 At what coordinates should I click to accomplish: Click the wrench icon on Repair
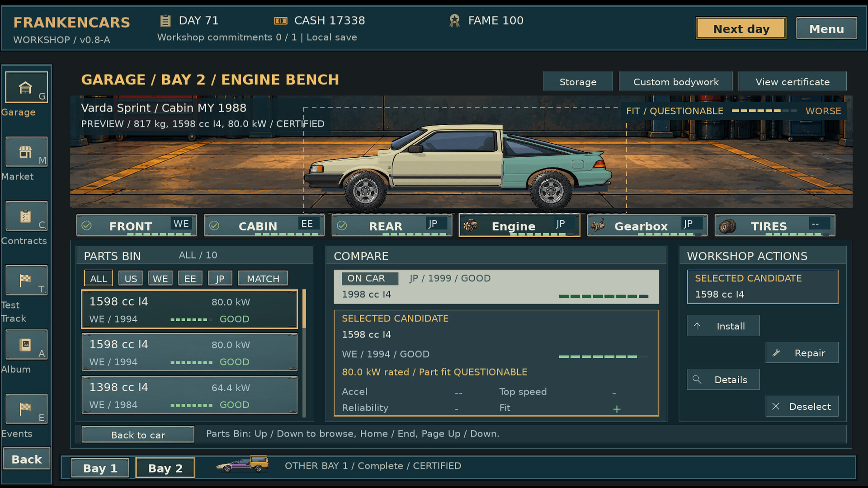[776, 353]
